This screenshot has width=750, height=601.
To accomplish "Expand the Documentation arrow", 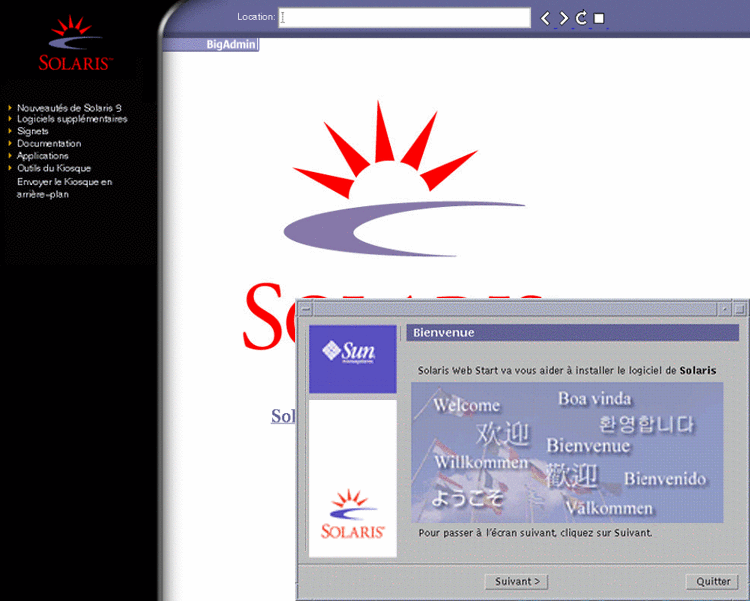I will point(10,143).
